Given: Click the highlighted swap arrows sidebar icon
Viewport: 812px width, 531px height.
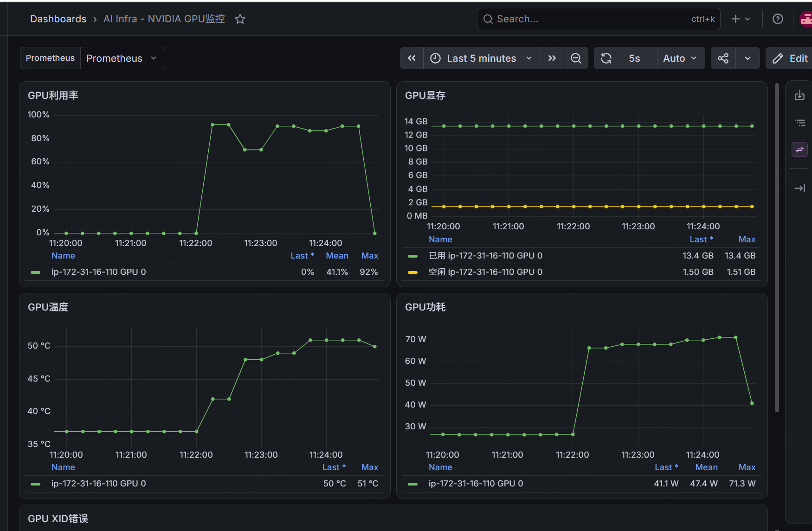Looking at the screenshot, I should tap(799, 149).
